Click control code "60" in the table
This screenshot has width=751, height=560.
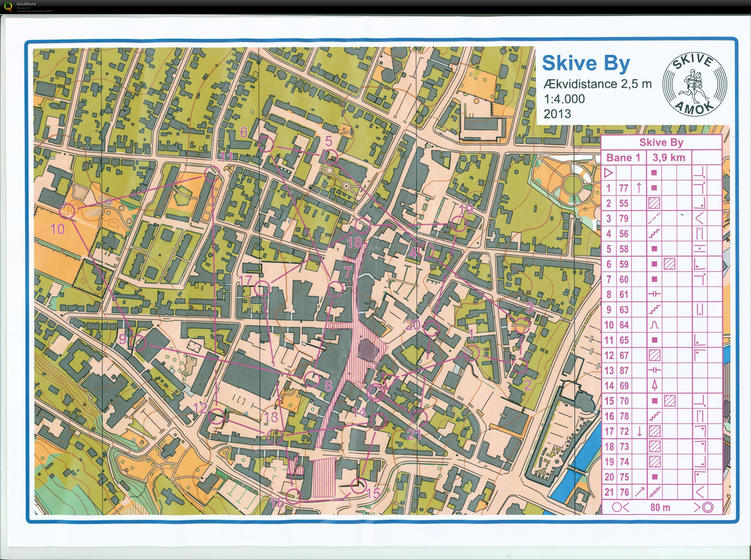(623, 279)
